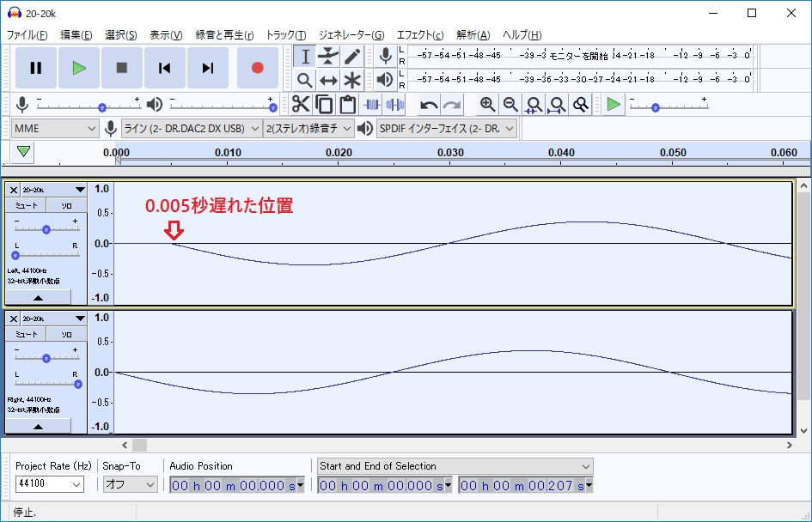Select the Draw pencil tool
The image size is (812, 522).
(x=352, y=57)
